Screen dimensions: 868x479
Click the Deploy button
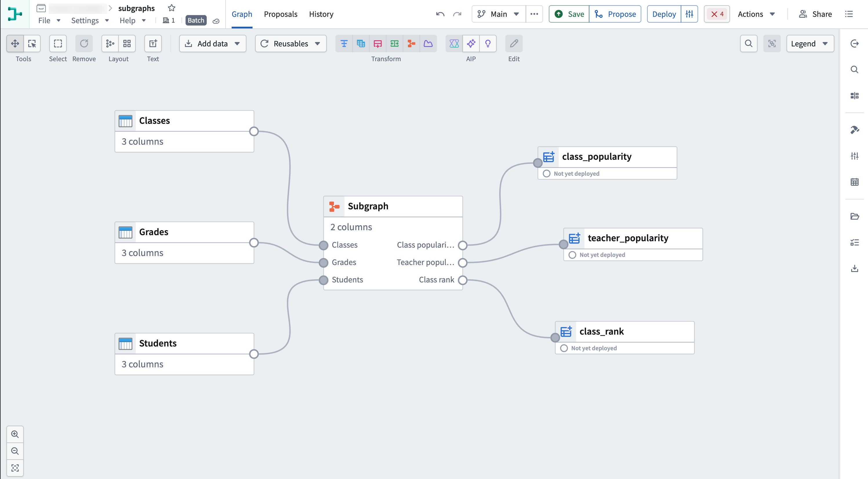(664, 14)
